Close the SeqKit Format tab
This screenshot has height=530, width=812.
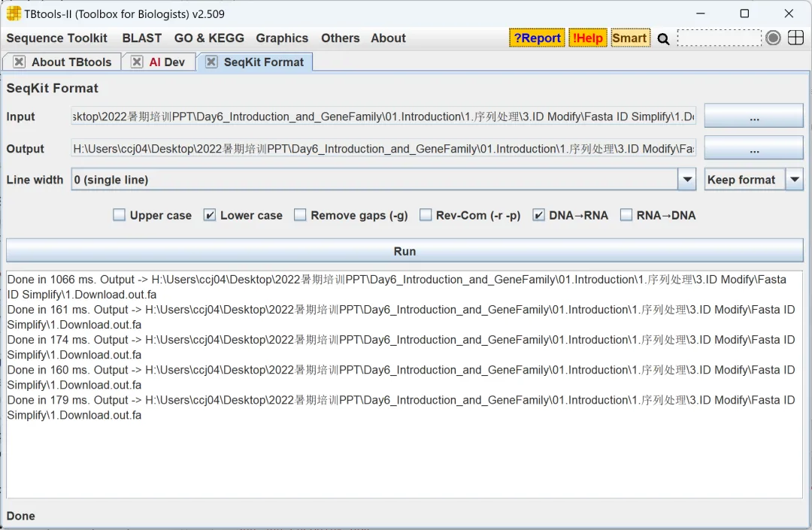tap(211, 62)
